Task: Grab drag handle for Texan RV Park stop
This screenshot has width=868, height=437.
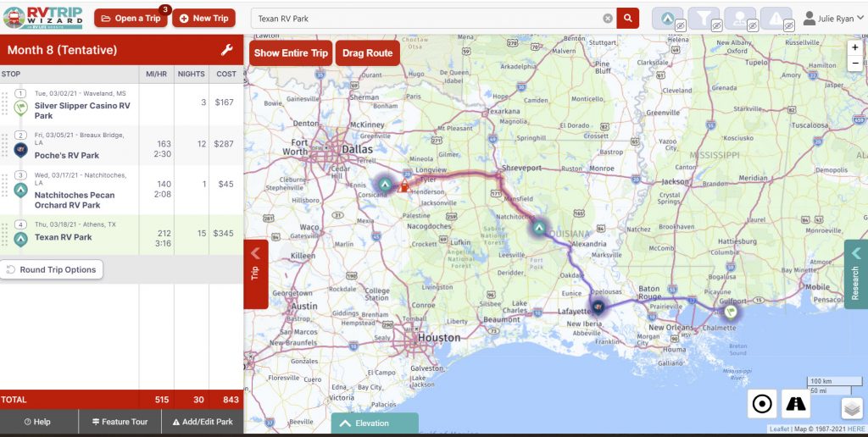Action: click(x=4, y=235)
